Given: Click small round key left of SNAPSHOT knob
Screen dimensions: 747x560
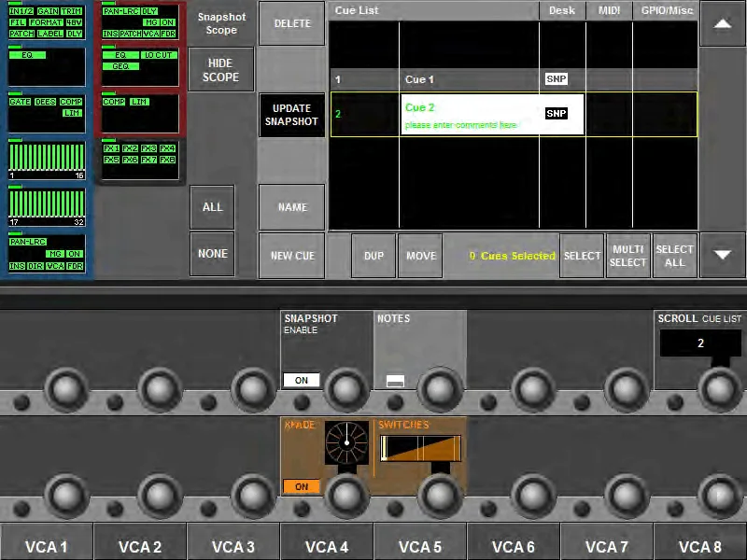Looking at the screenshot, I should [x=302, y=403].
